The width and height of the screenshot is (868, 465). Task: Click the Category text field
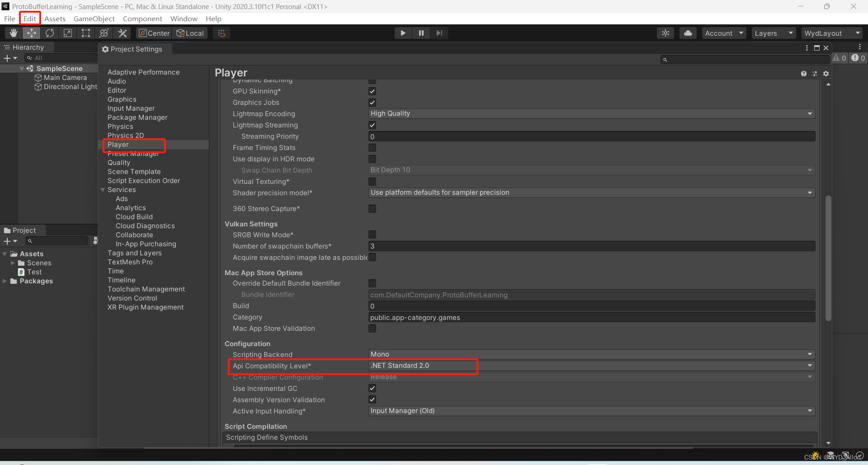(592, 317)
